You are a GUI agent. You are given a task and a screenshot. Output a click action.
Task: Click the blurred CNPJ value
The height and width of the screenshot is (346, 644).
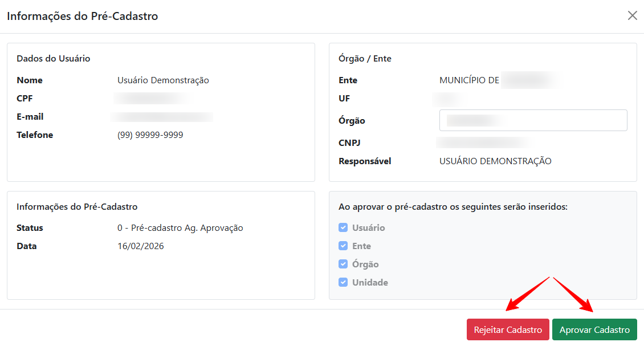click(483, 143)
